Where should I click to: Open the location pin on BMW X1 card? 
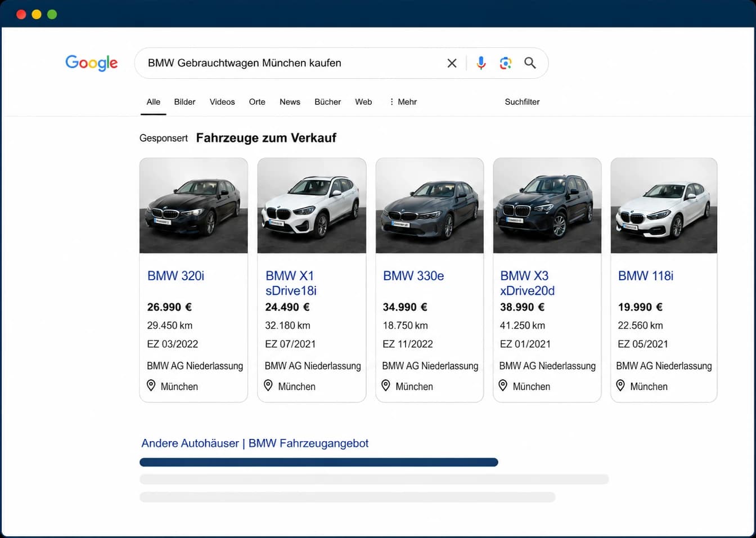tap(268, 385)
